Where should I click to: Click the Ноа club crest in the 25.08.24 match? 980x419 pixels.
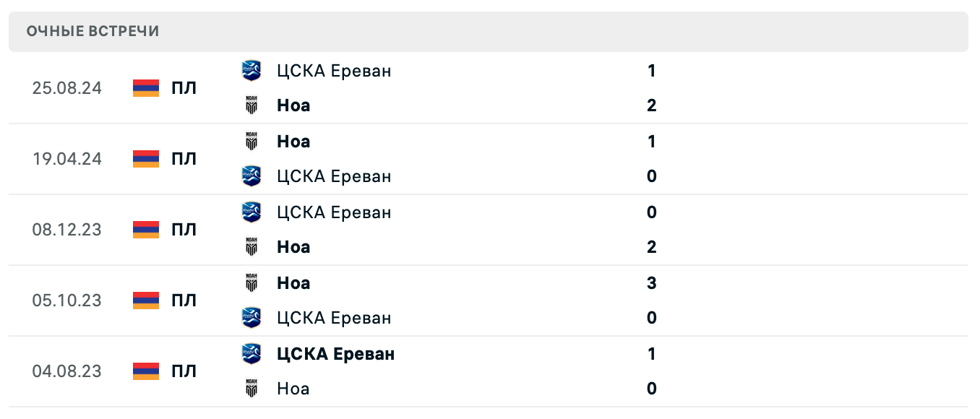tap(252, 105)
